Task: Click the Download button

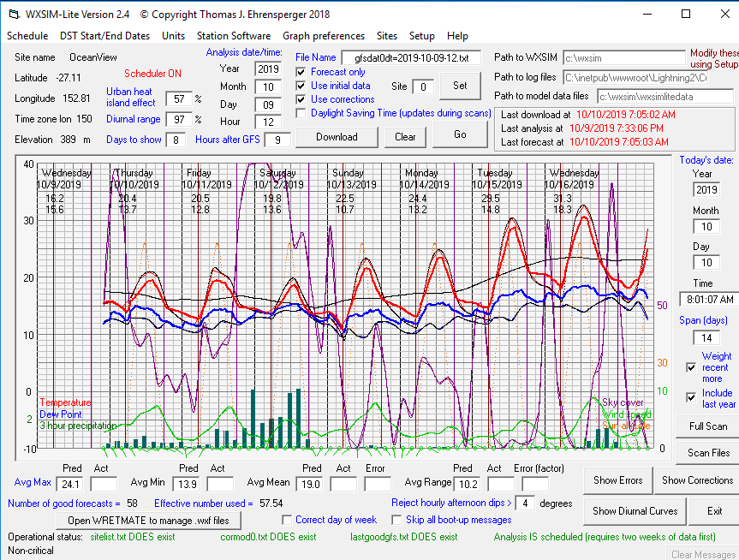Action: click(x=337, y=137)
